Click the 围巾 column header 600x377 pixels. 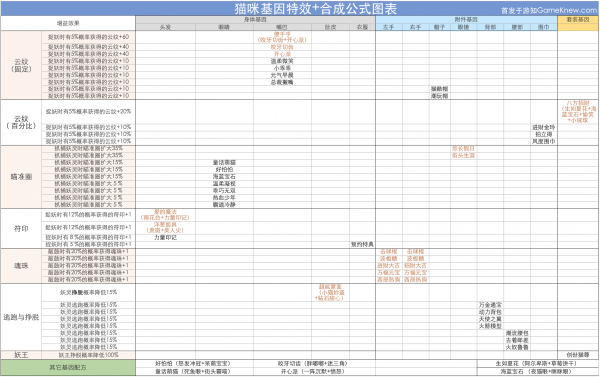click(544, 27)
